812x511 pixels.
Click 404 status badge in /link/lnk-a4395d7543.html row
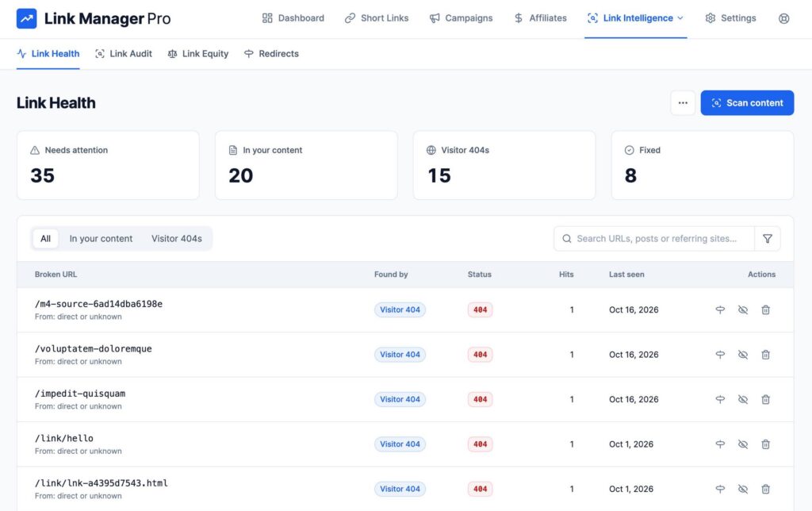pos(480,489)
